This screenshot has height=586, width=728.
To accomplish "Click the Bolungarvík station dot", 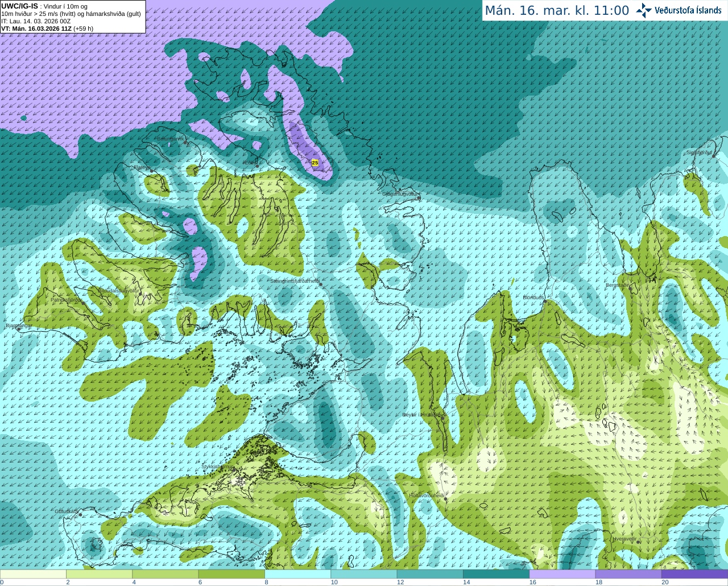I will [x=185, y=142].
